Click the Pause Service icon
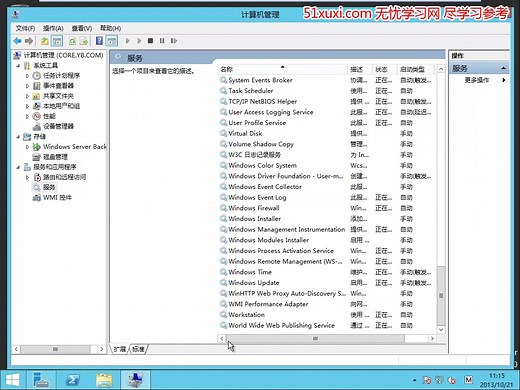520x390 pixels. click(162, 41)
